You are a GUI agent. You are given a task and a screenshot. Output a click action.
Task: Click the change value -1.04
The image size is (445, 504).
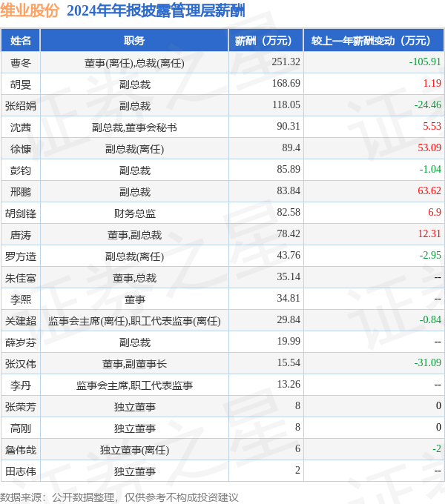click(430, 170)
